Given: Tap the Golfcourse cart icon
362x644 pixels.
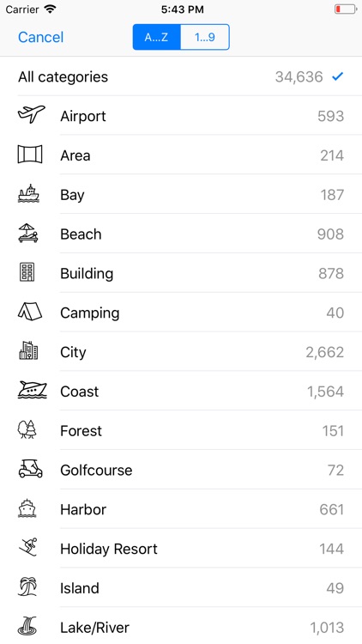Looking at the screenshot, I should (30, 469).
